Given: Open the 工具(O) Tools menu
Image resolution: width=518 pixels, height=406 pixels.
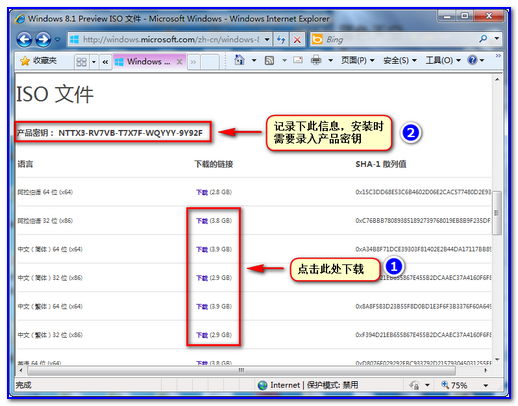Looking at the screenshot, I should [x=443, y=60].
